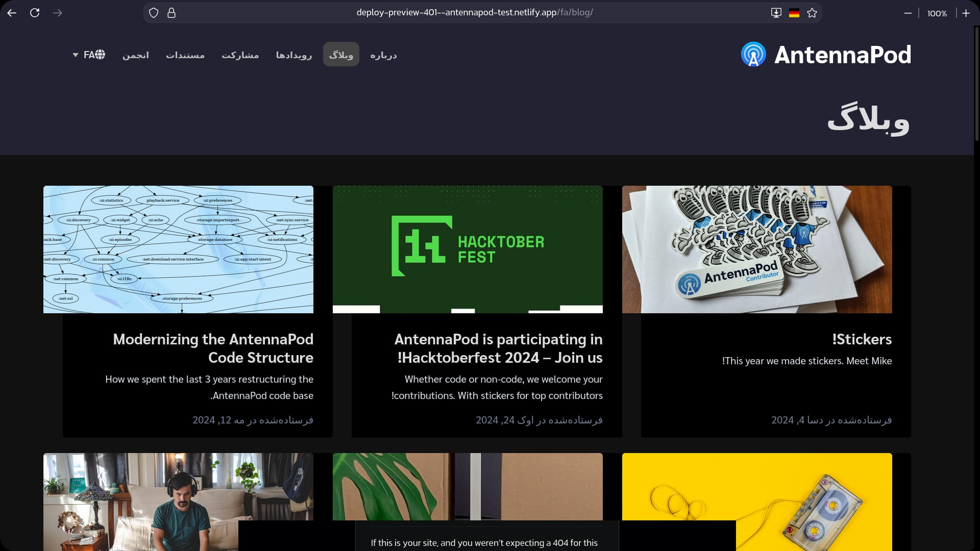Click the AntennaPod antenna logo icon
This screenshot has width=980, height=551.
coord(753,54)
